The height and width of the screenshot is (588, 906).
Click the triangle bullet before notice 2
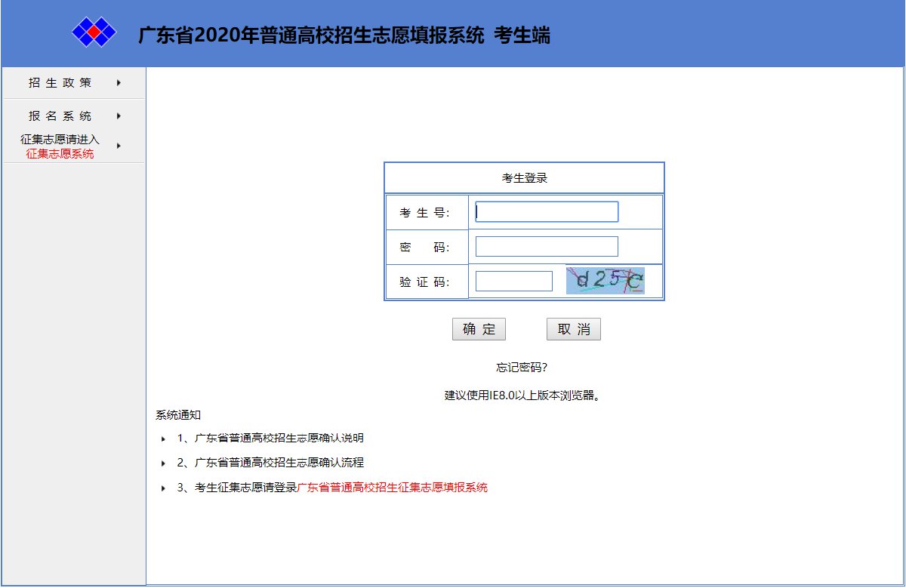[163, 463]
